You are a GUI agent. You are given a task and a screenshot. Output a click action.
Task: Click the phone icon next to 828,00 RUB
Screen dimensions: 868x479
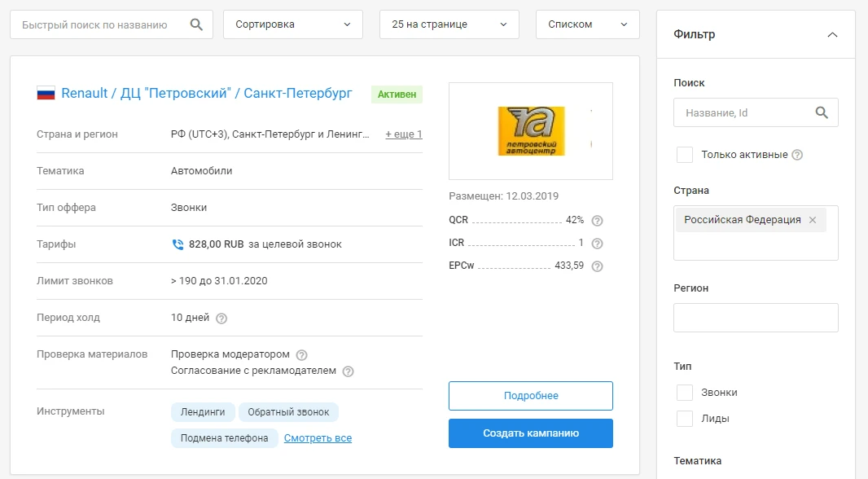coord(178,244)
